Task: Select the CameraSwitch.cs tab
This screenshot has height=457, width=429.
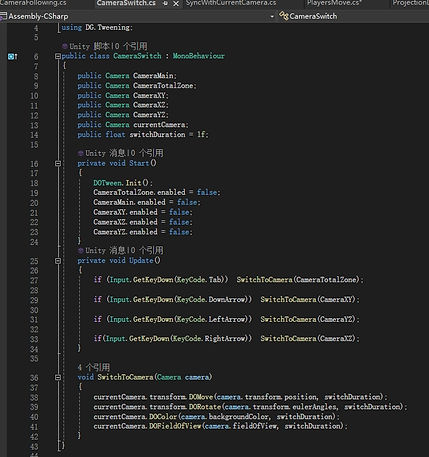Action: point(126,3)
